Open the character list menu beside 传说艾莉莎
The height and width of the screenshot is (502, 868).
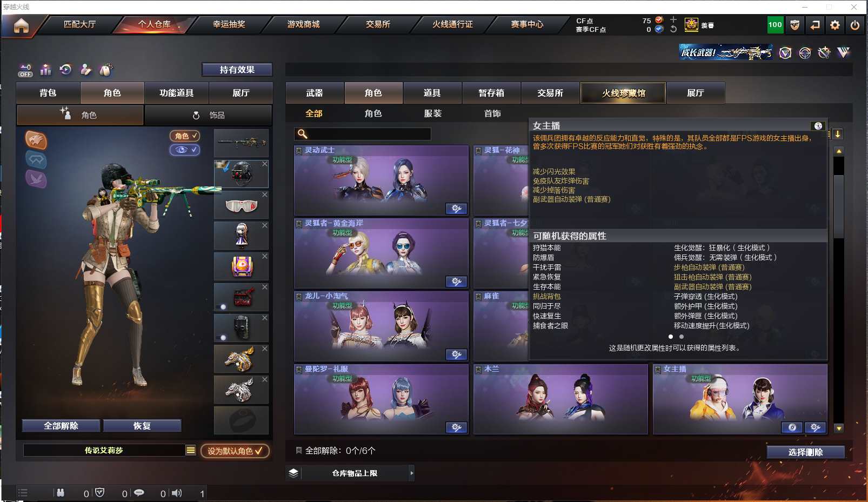tap(191, 450)
